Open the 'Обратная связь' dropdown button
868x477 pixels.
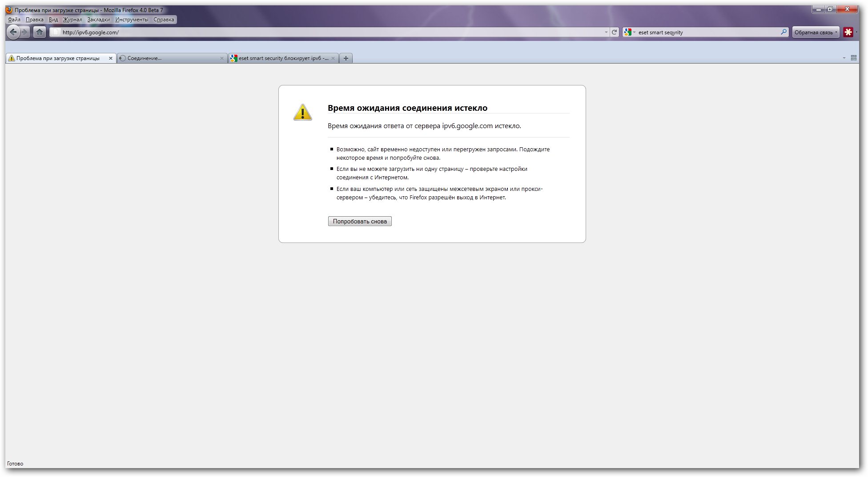816,32
